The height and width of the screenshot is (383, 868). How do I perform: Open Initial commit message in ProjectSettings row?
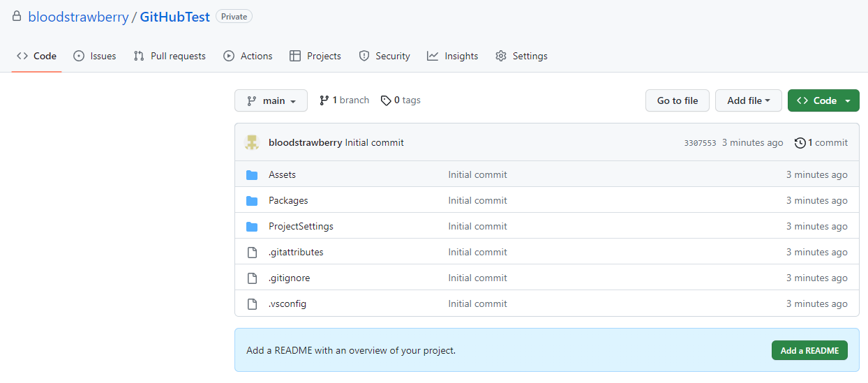(478, 226)
